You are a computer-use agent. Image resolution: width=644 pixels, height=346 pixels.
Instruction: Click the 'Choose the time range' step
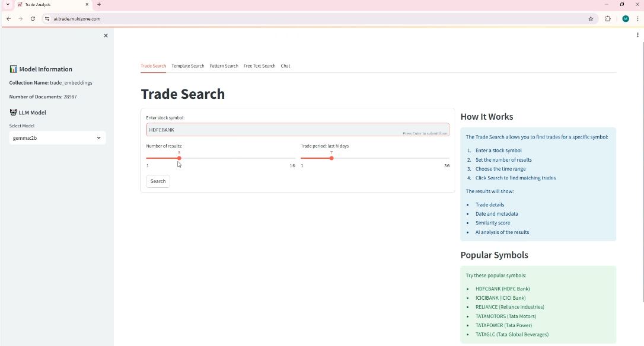500,169
